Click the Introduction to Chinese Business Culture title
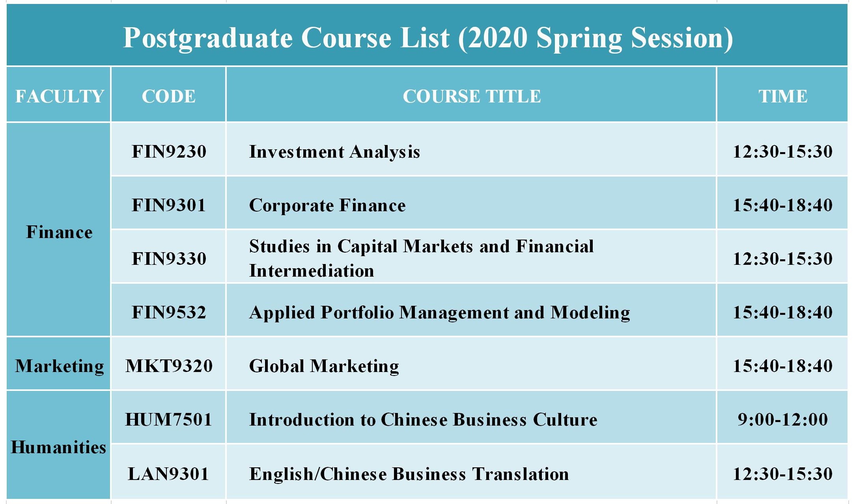 [423, 420]
